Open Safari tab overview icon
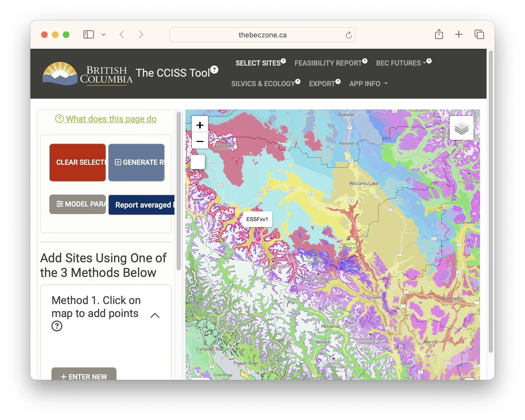525x420 pixels. tap(479, 35)
